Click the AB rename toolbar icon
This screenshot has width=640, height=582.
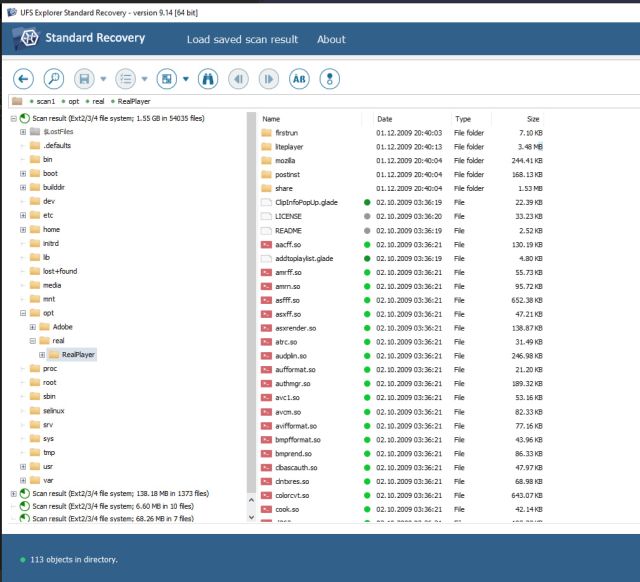coord(299,79)
